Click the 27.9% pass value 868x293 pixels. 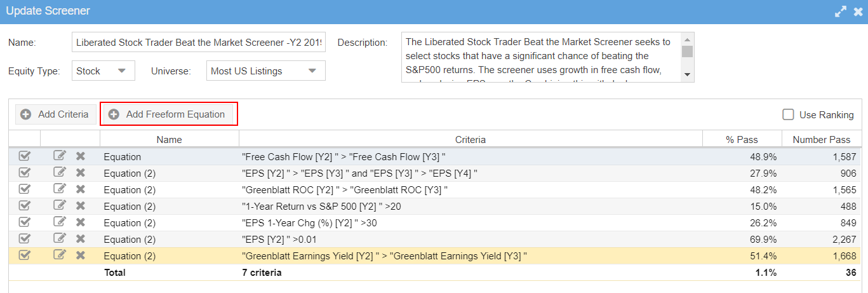coord(763,173)
